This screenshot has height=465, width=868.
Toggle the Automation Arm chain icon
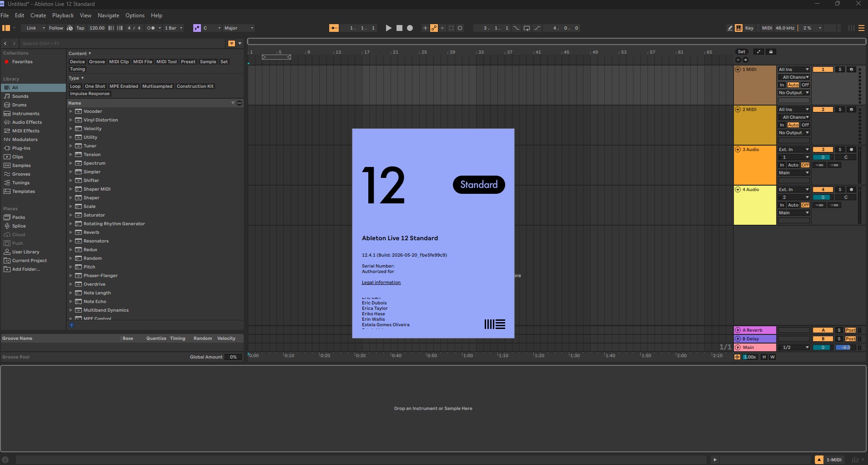[x=434, y=28]
